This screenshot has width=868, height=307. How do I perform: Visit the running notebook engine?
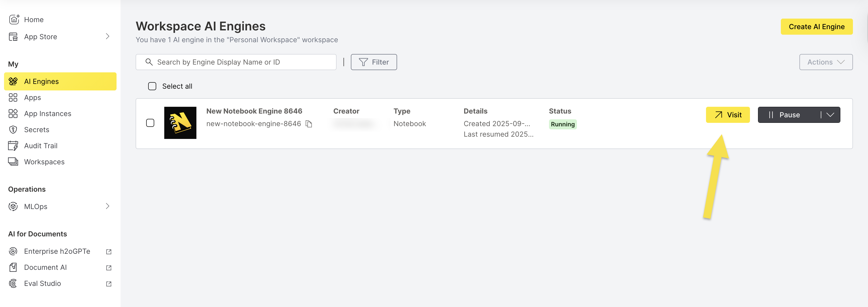tap(728, 115)
